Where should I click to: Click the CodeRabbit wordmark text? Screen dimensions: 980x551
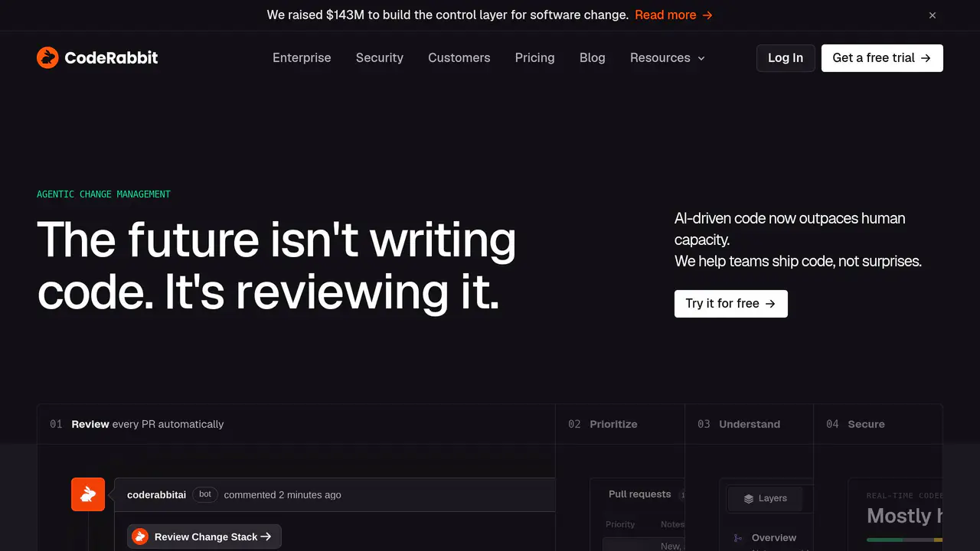111,57
